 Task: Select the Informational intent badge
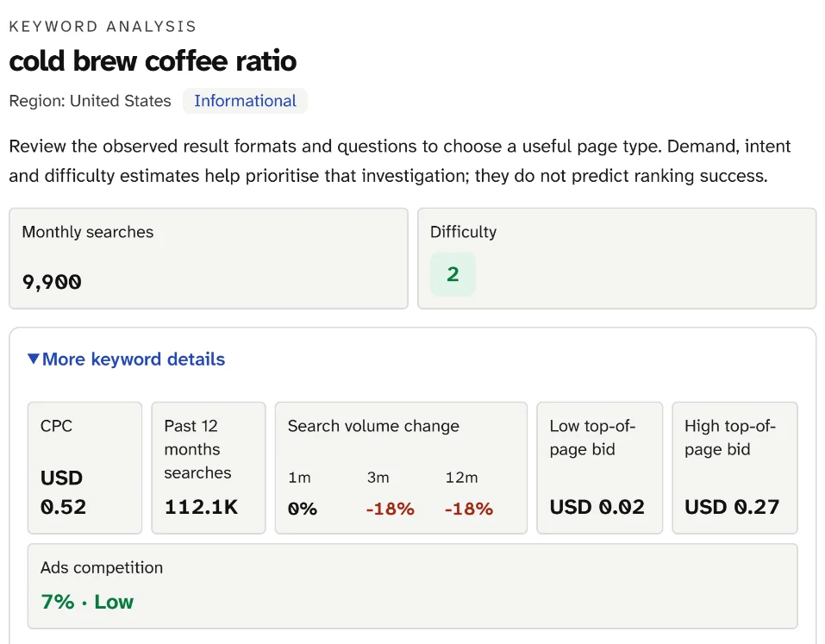click(x=245, y=101)
